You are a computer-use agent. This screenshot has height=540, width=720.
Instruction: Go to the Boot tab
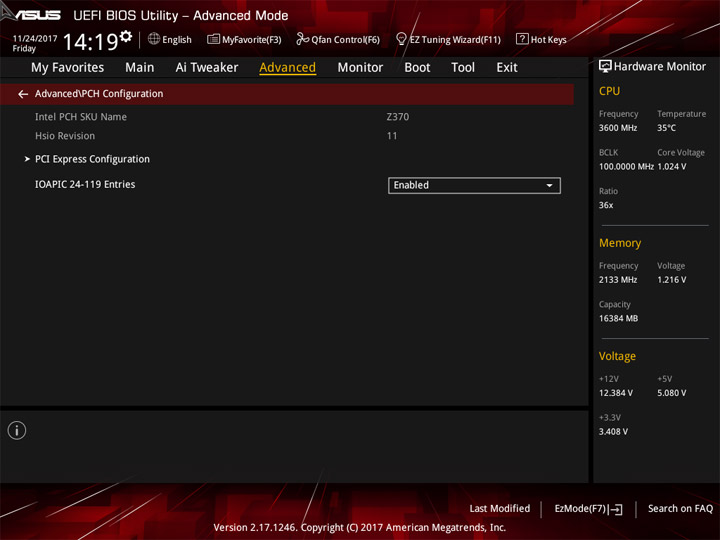point(417,68)
